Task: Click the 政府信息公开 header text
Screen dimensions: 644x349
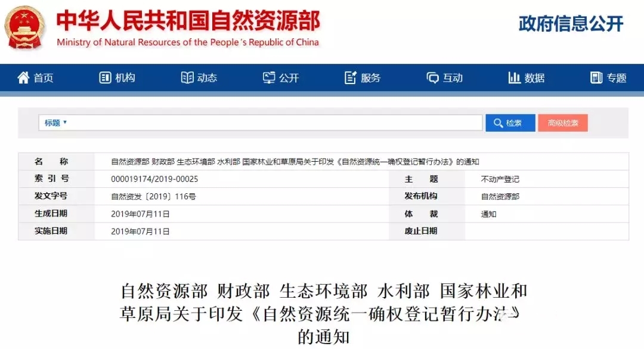Action: tap(571, 24)
